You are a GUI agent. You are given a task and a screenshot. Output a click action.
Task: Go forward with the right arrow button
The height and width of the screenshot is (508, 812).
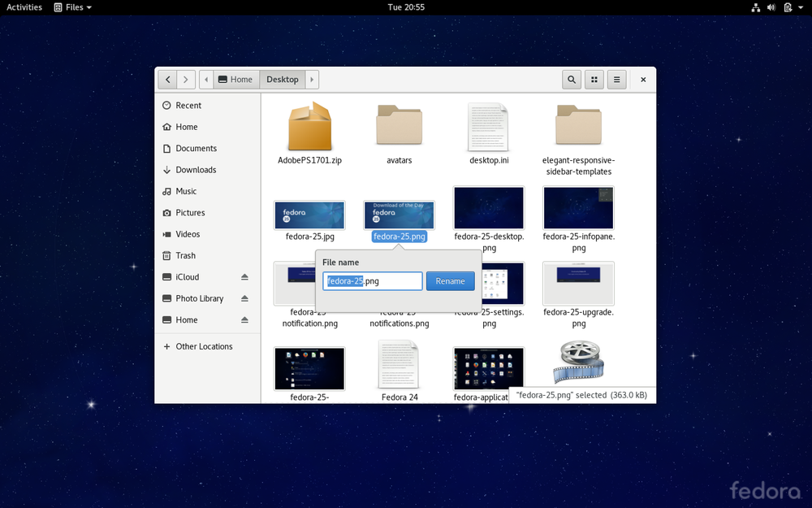(x=186, y=80)
